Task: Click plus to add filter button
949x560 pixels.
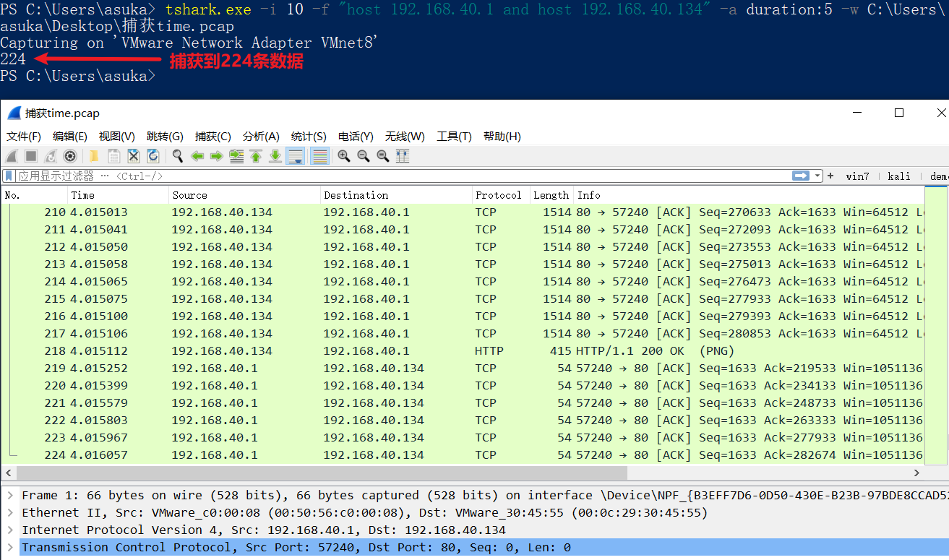Action: tap(830, 176)
